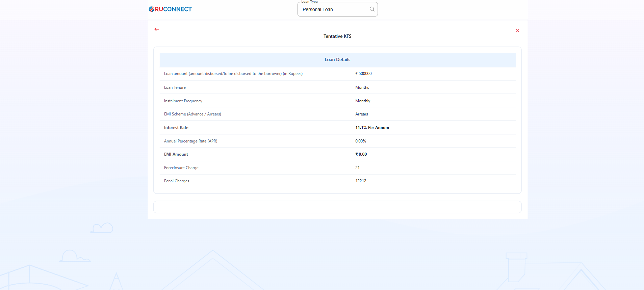Click the Penal Charges value 12212

coord(361,181)
